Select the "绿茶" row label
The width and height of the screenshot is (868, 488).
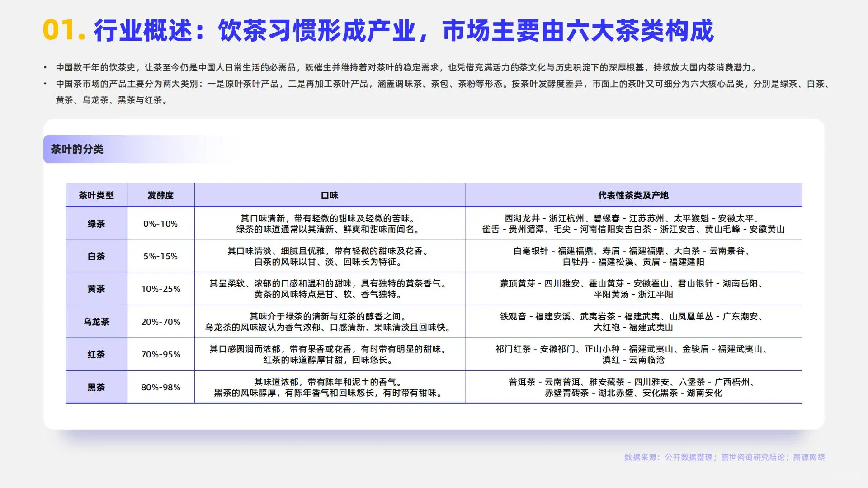click(96, 223)
